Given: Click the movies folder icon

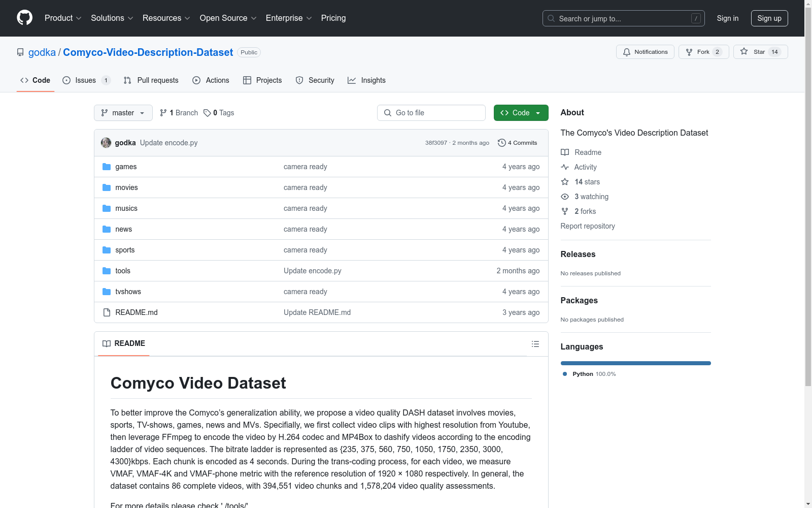Looking at the screenshot, I should (x=107, y=187).
